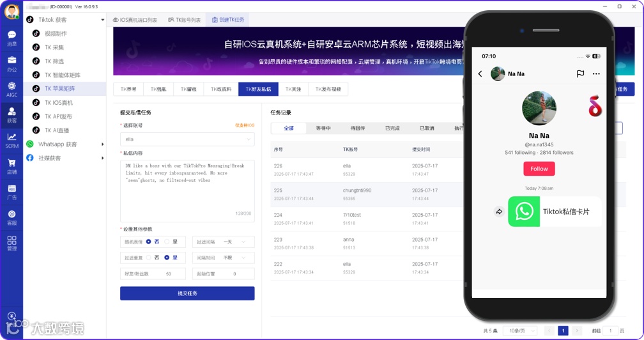Switch to the TK关注 task tab
This screenshot has height=340, width=644.
coord(293,89)
